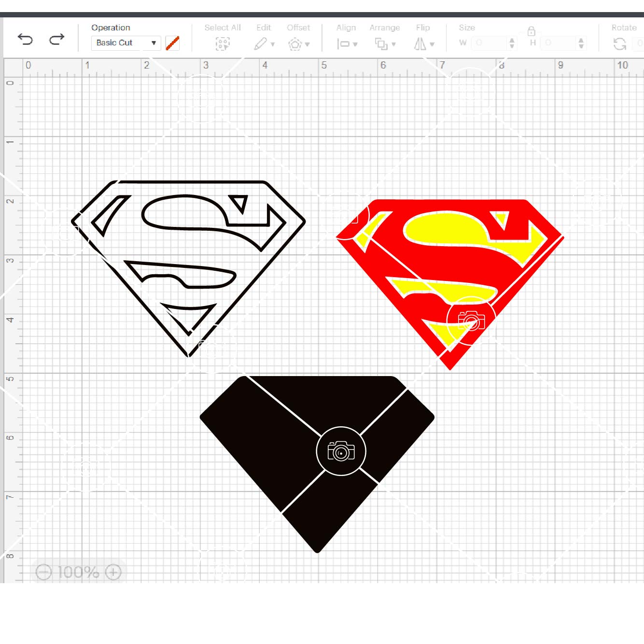
Task: Redo the last undone action
Action: coord(56,40)
